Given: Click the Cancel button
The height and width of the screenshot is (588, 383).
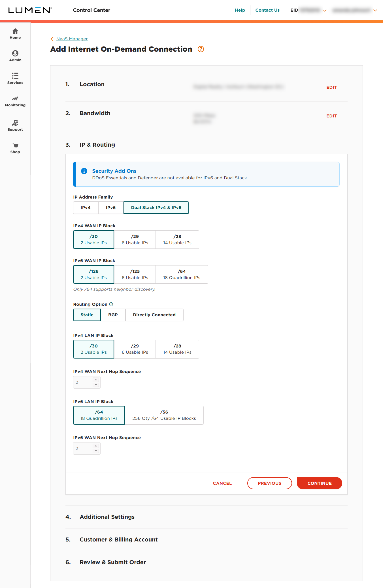Looking at the screenshot, I should 222,483.
